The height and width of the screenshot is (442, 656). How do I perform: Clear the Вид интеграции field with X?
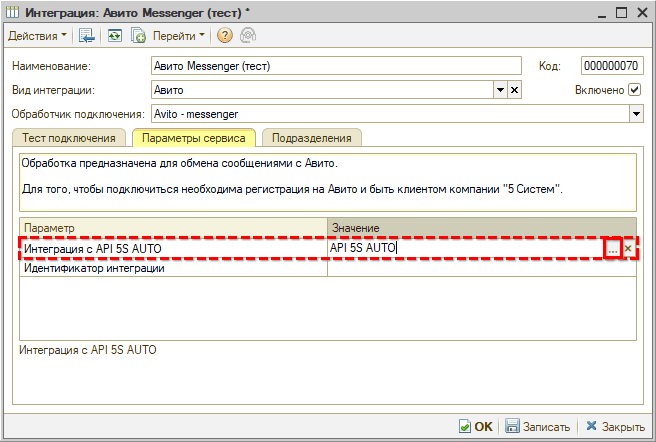(515, 90)
